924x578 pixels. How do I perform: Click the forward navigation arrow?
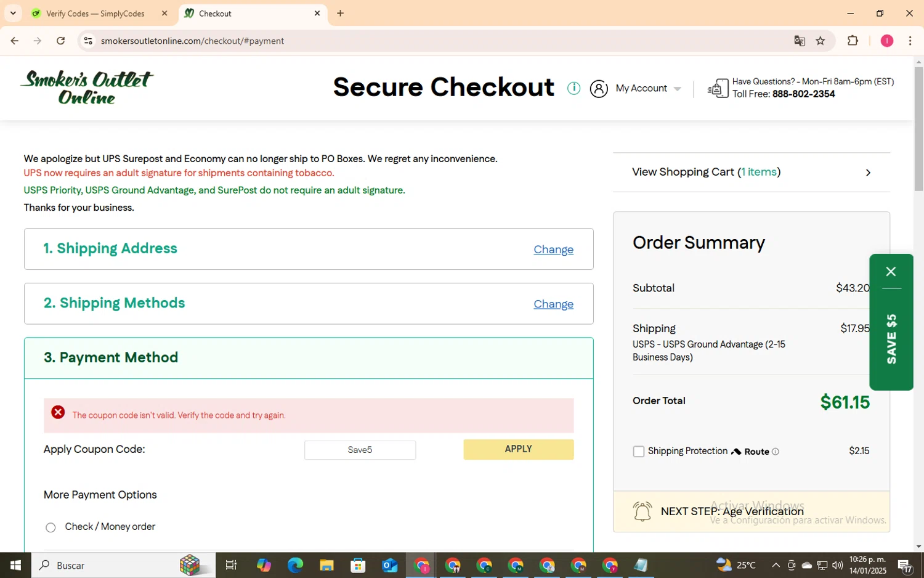38,41
